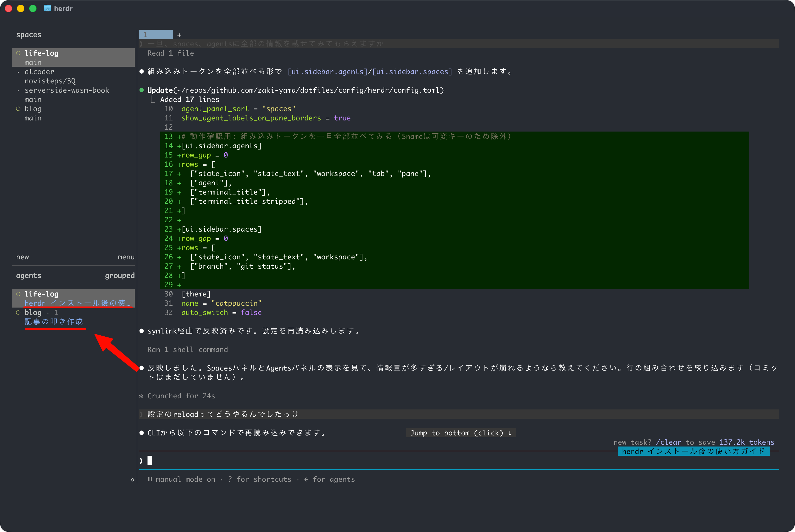The height and width of the screenshot is (532, 795).
Task: Click diff line 23 '+[ui.sidebar.spaces]'
Action: click(220, 229)
